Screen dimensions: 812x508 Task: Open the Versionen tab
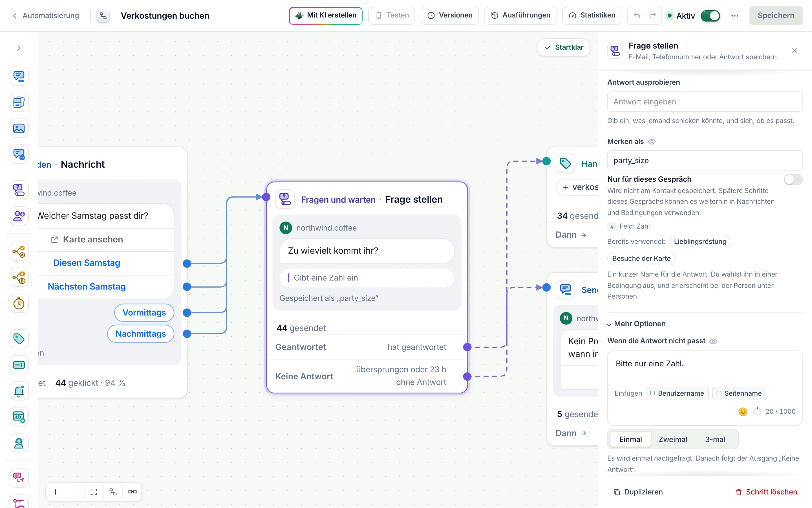coord(450,16)
